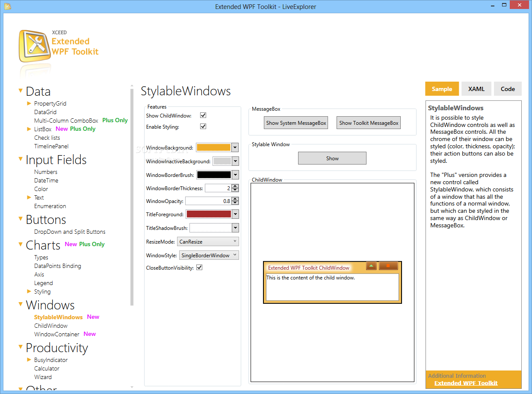Screen dimensions: 532x394
Task: Open the Wizard sample
Action: pos(43,377)
